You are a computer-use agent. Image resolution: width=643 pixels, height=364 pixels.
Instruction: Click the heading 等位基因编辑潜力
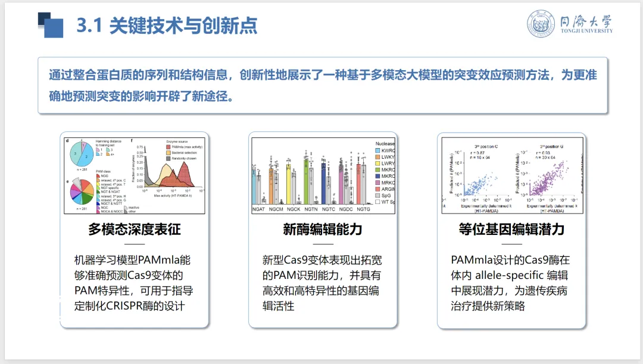pyautogui.click(x=512, y=230)
